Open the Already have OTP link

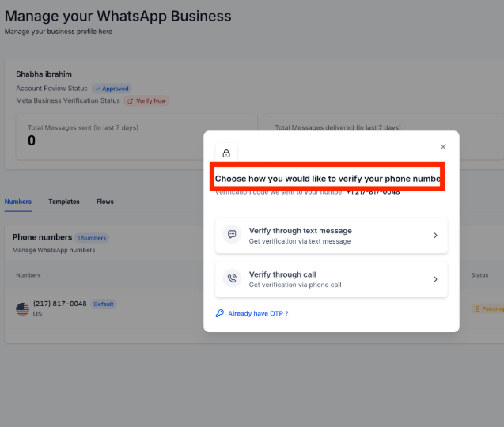[258, 314]
